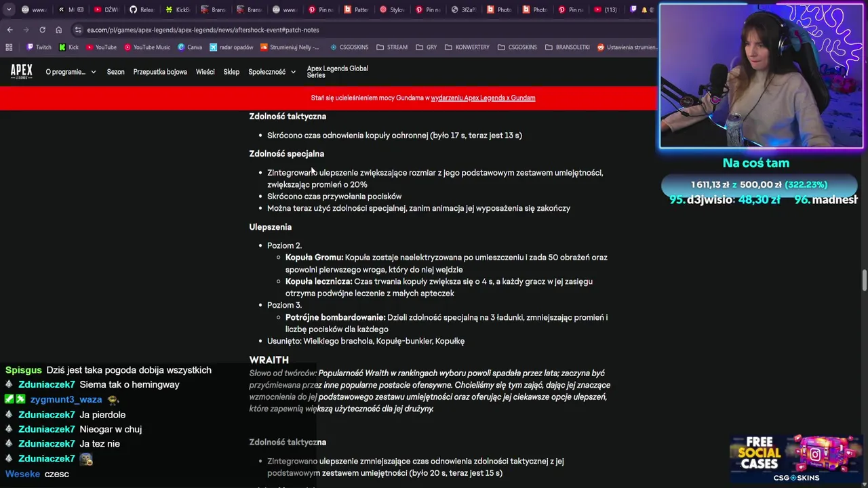
Task: Click the donation goal progress bar
Action: (758, 184)
